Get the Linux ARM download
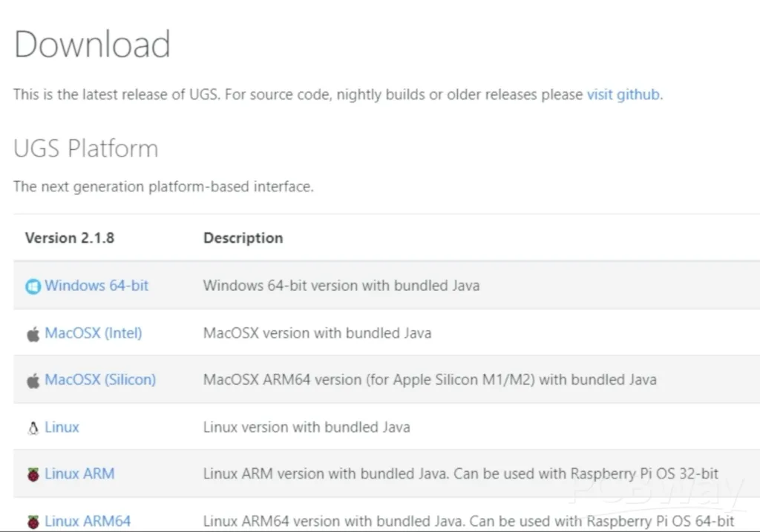The width and height of the screenshot is (760, 532). (x=79, y=473)
